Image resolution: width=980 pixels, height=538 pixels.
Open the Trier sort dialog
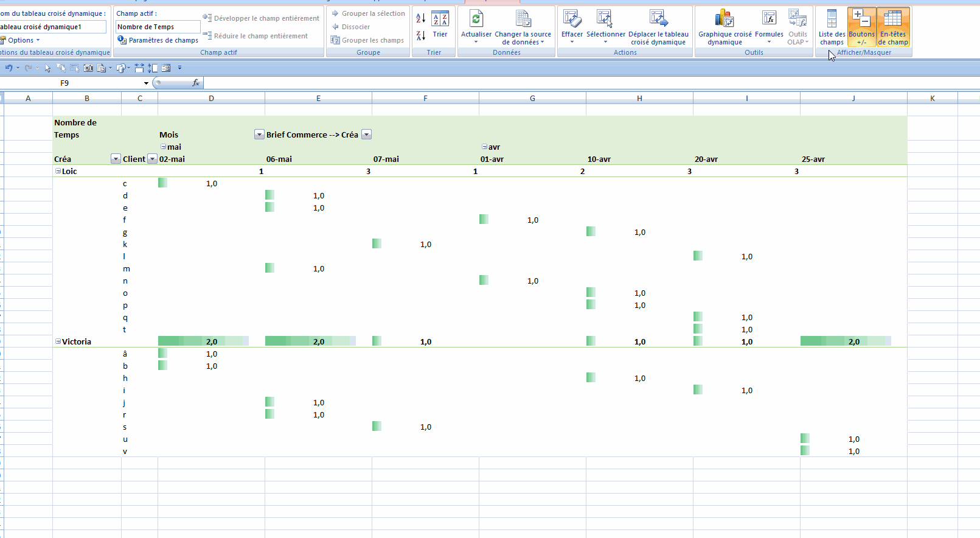pos(440,24)
